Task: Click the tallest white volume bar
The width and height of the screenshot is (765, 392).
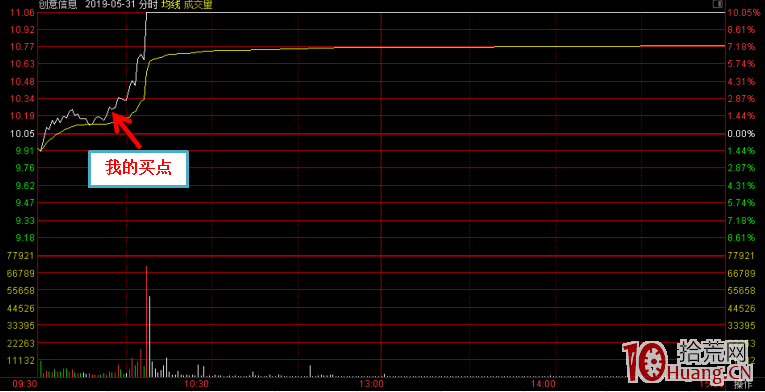Action: [x=150, y=337]
